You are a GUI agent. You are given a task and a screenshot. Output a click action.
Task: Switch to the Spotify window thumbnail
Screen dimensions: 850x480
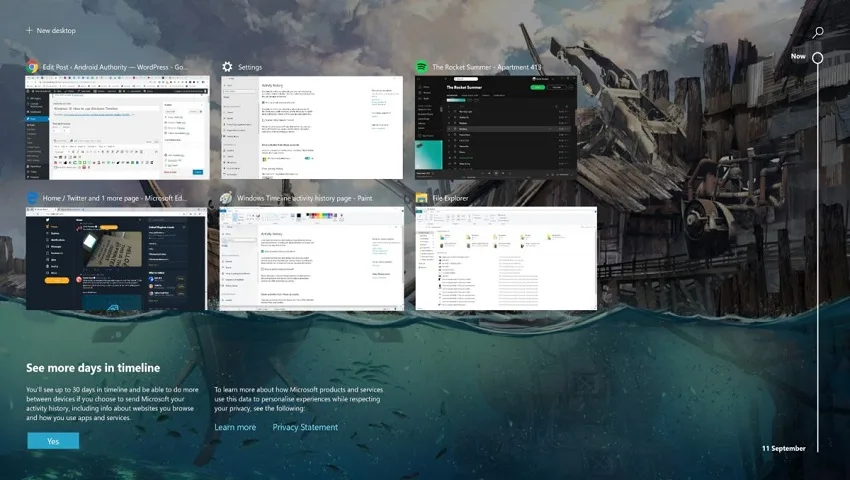coord(495,127)
